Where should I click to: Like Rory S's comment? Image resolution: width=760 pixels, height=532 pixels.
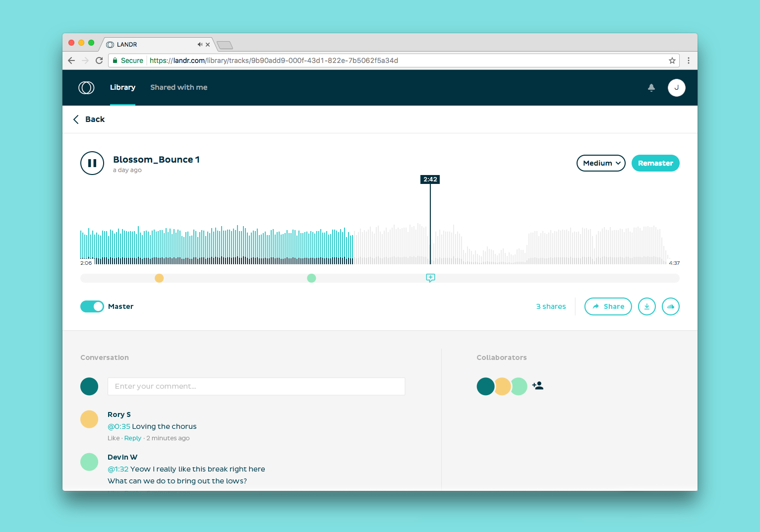tap(114, 438)
